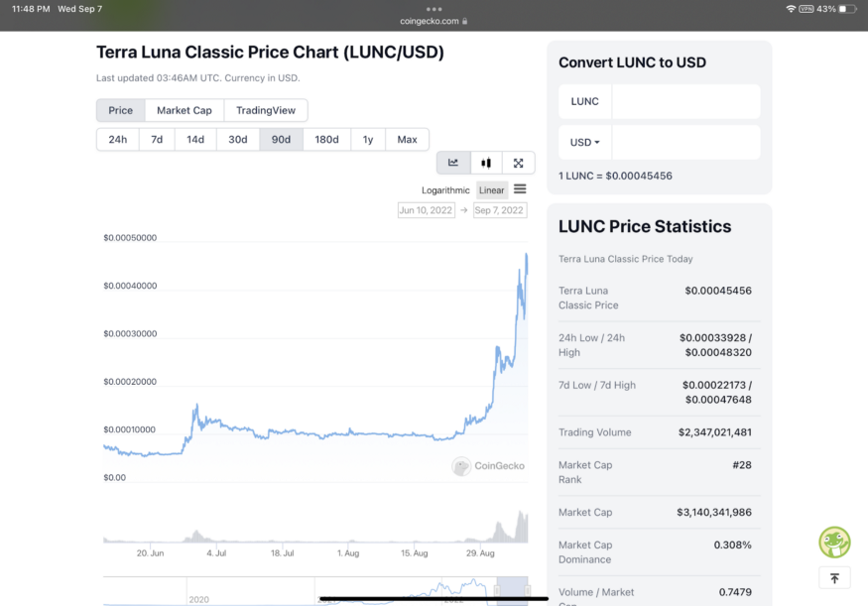Switch to candlestick chart view icon
Viewport: 868px width, 606px height.
click(486, 163)
